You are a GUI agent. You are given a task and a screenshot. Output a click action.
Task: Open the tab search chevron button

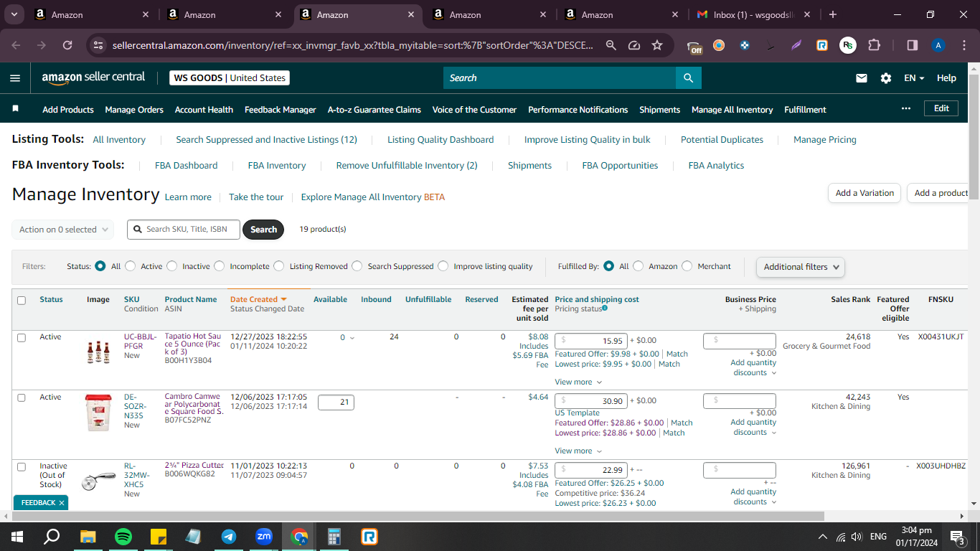coord(14,14)
